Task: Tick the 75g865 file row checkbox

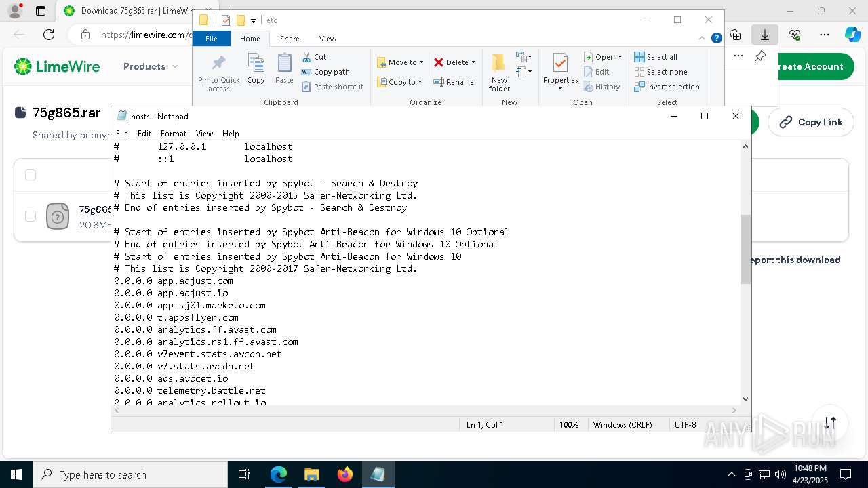Action: pyautogui.click(x=31, y=216)
